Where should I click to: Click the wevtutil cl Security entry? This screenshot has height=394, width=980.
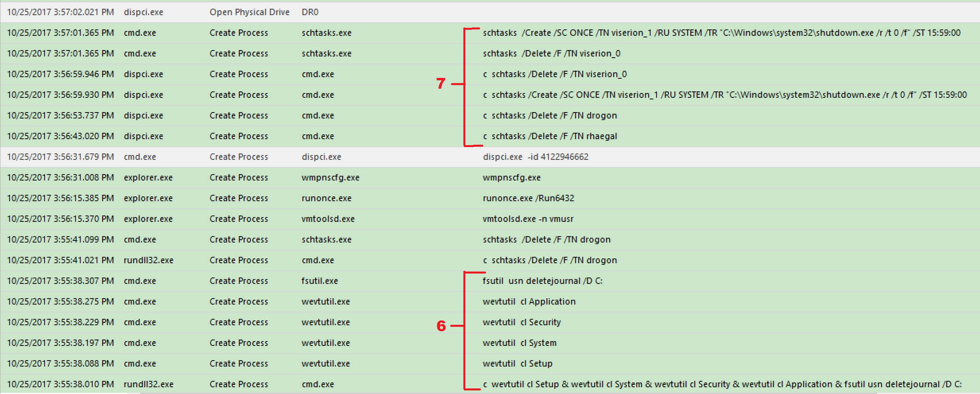click(x=522, y=322)
